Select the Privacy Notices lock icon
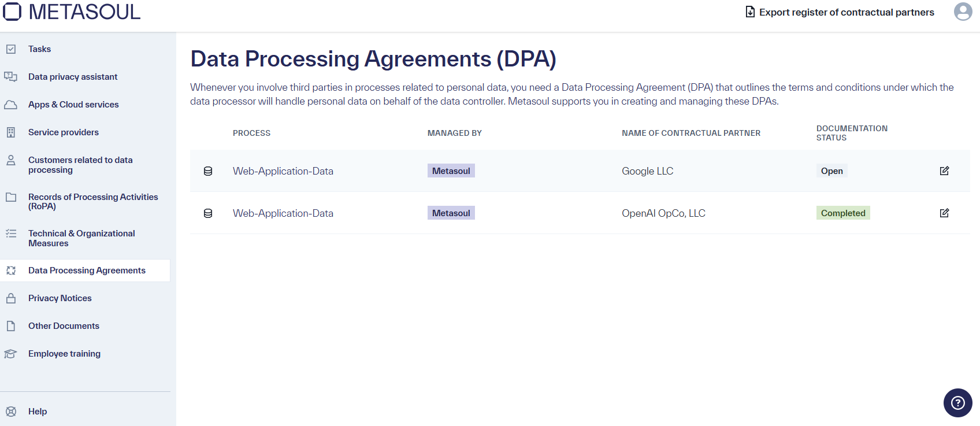The width and height of the screenshot is (980, 426). pyautogui.click(x=11, y=298)
